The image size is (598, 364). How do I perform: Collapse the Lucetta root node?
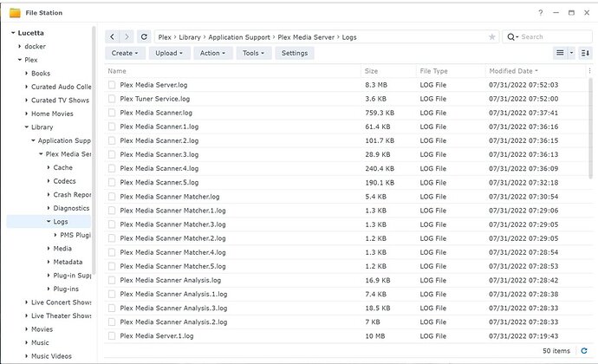coord(13,33)
